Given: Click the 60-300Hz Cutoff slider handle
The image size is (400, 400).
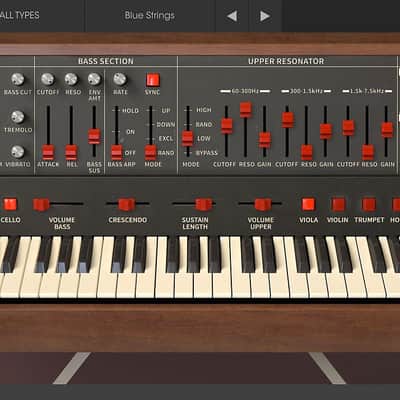Looking at the screenshot, I should [x=227, y=126].
